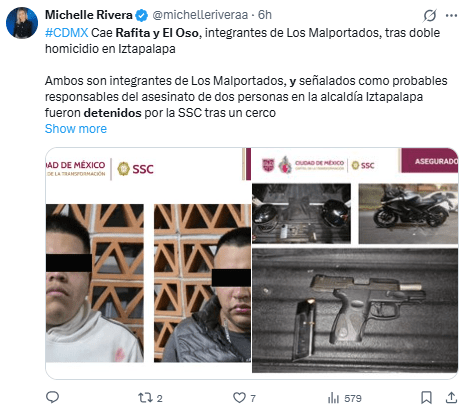465x409 pixels.
Task: Open the 6h timestamp link
Action: click(x=265, y=15)
